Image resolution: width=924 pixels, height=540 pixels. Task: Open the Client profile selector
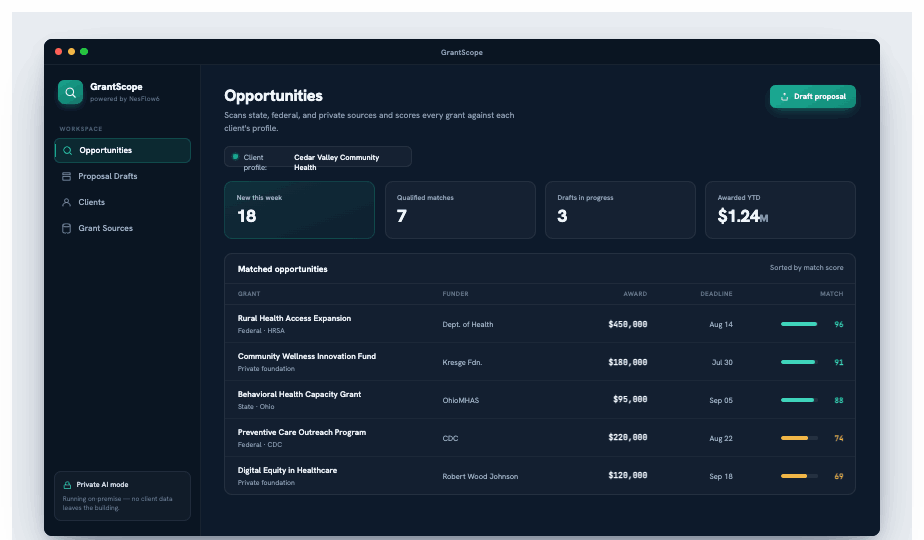pyautogui.click(x=318, y=157)
